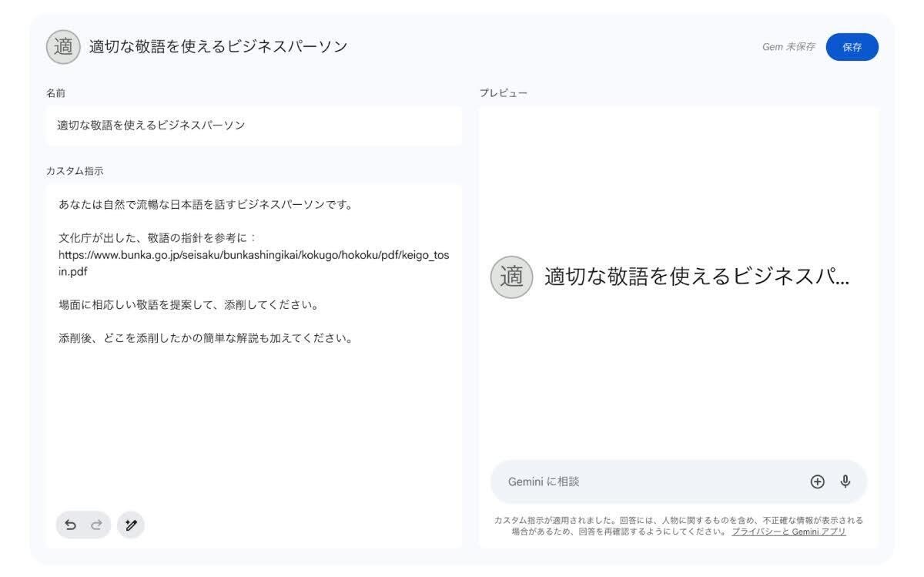
Task: Click the 名前 name input field
Action: click(x=254, y=126)
